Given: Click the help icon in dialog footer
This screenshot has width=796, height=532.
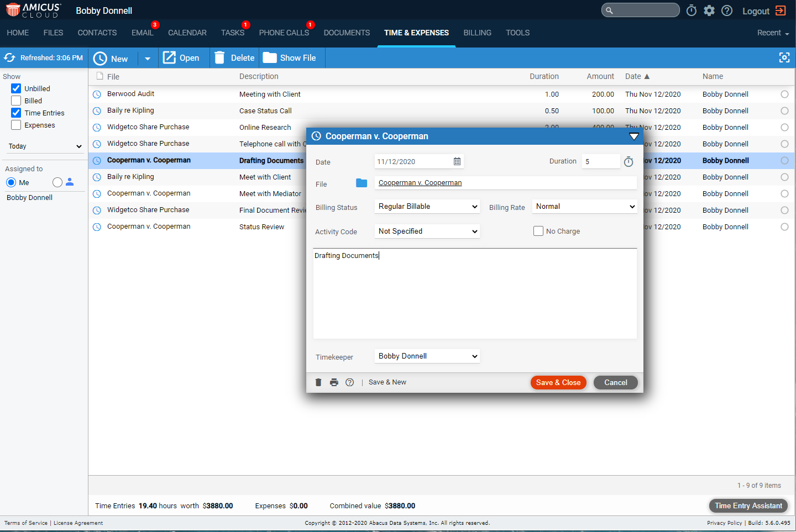Looking at the screenshot, I should (x=349, y=382).
